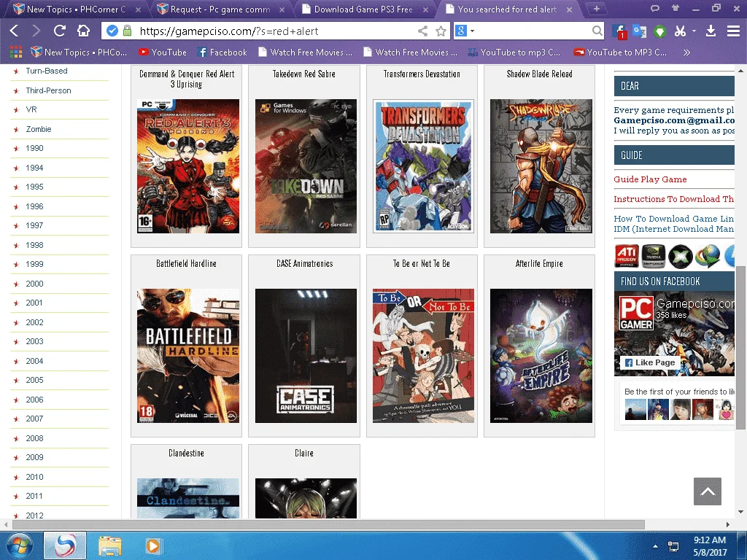The width and height of the screenshot is (747, 560).
Task: Open the extension icon with red badge
Action: click(619, 31)
